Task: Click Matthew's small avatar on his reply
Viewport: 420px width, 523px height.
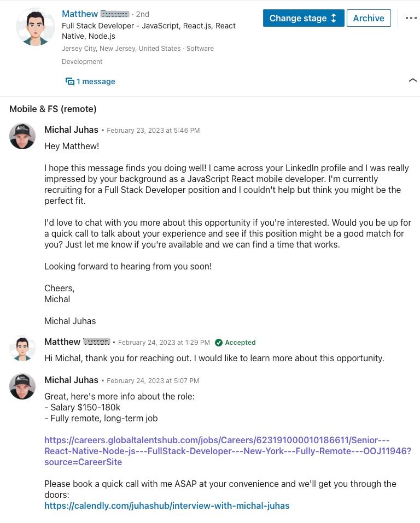Action: click(22, 349)
